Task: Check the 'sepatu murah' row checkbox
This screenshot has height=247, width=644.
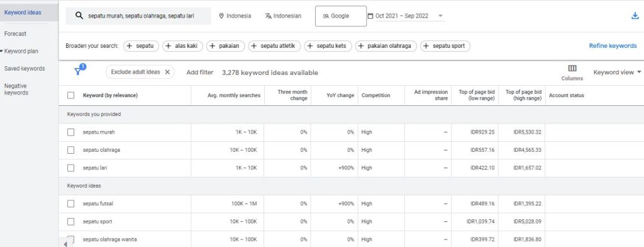Action: [x=70, y=132]
